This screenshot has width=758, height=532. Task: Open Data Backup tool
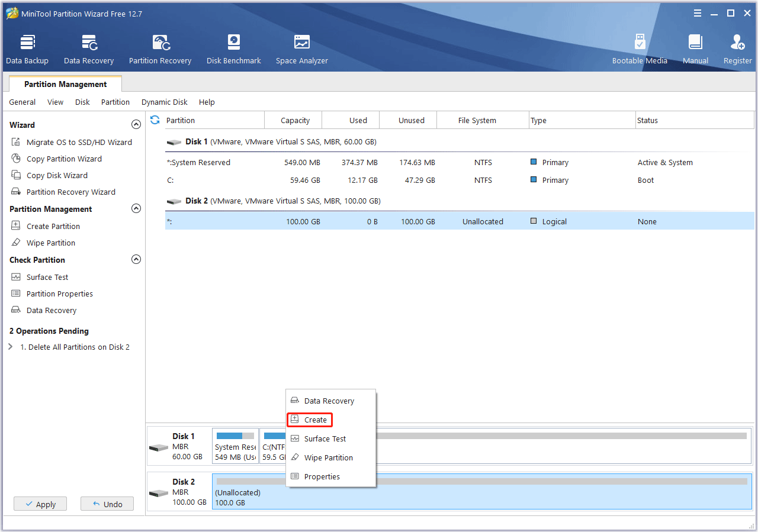[x=27, y=50]
